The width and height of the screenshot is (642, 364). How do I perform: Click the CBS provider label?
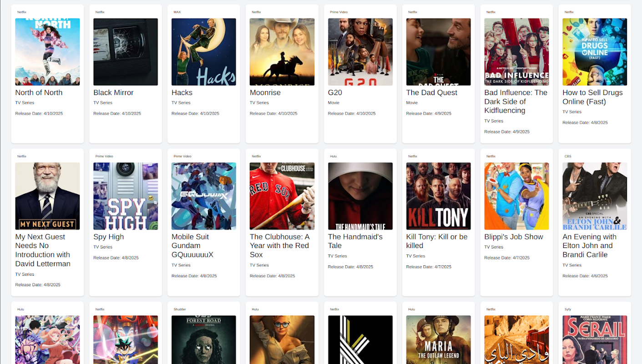pos(568,157)
